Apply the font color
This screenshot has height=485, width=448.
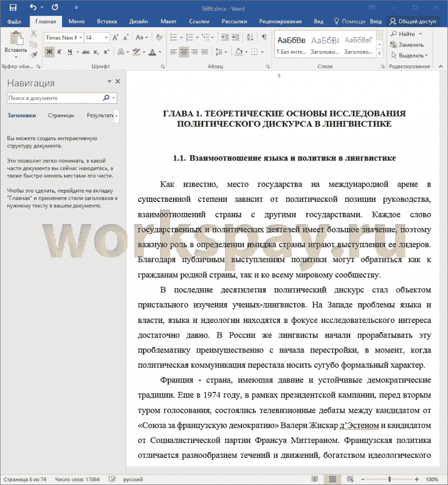pyautogui.click(x=152, y=52)
